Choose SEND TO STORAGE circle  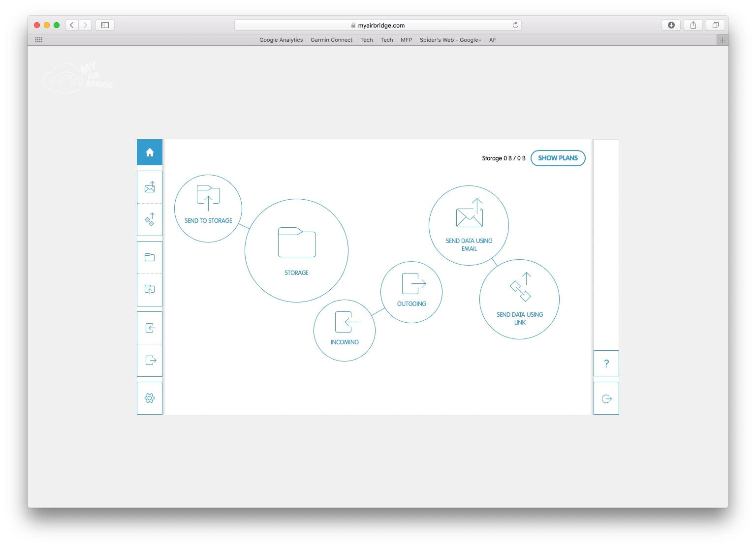point(208,209)
